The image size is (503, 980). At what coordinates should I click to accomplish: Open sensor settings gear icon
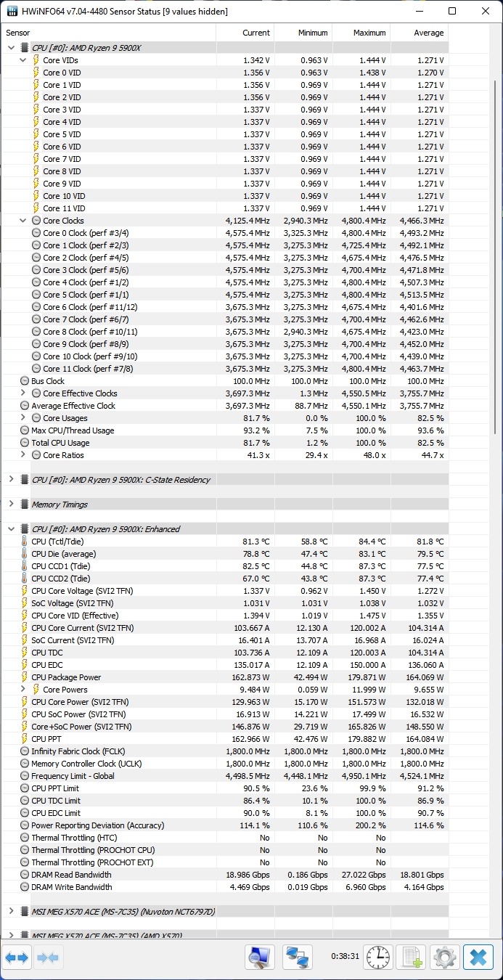(x=444, y=957)
